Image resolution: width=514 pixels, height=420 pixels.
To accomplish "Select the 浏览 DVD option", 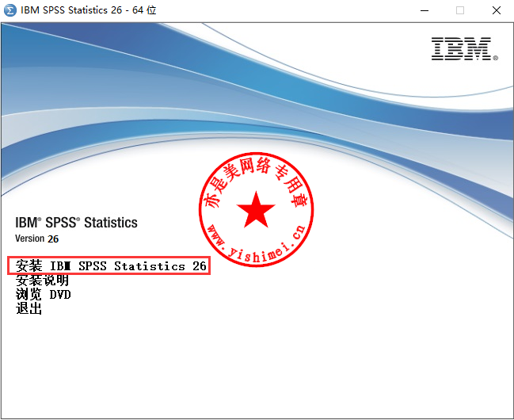I will [x=43, y=294].
